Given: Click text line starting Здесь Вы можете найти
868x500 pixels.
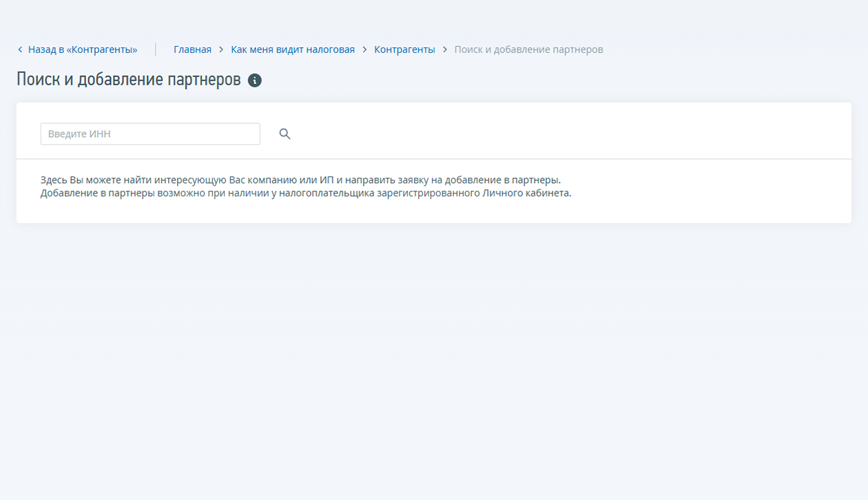Looking at the screenshot, I should [x=301, y=180].
